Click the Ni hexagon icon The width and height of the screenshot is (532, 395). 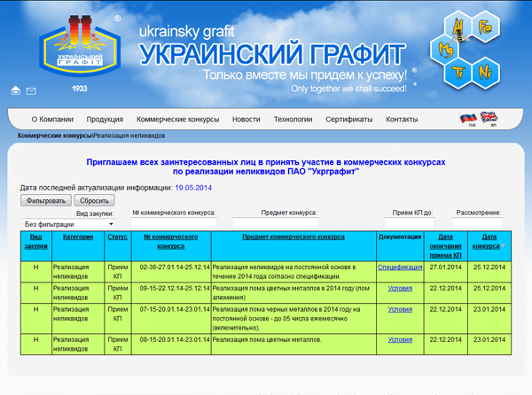tap(485, 73)
